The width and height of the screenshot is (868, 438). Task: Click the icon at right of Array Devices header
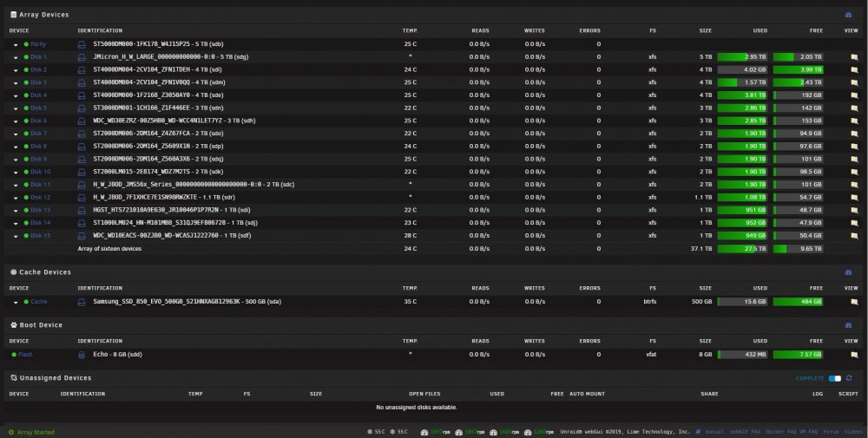[x=849, y=15]
